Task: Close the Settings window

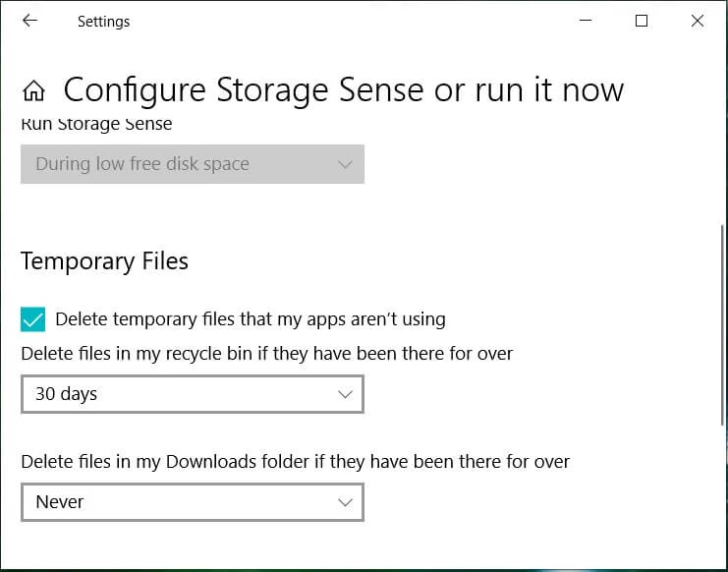Action: tap(698, 21)
